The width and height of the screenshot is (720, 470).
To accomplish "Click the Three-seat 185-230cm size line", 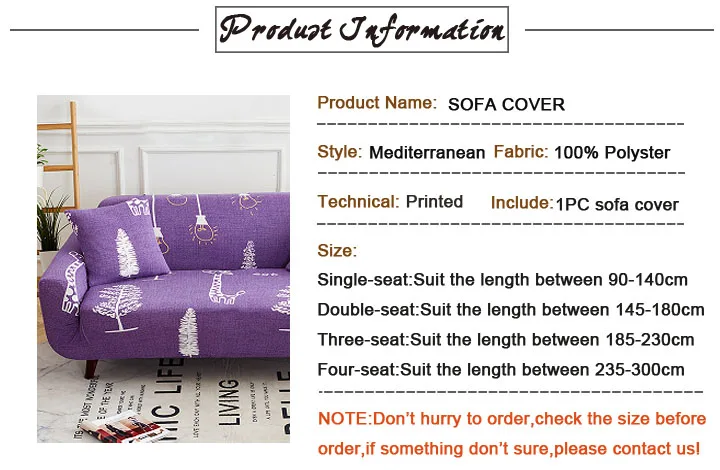I will (506, 340).
